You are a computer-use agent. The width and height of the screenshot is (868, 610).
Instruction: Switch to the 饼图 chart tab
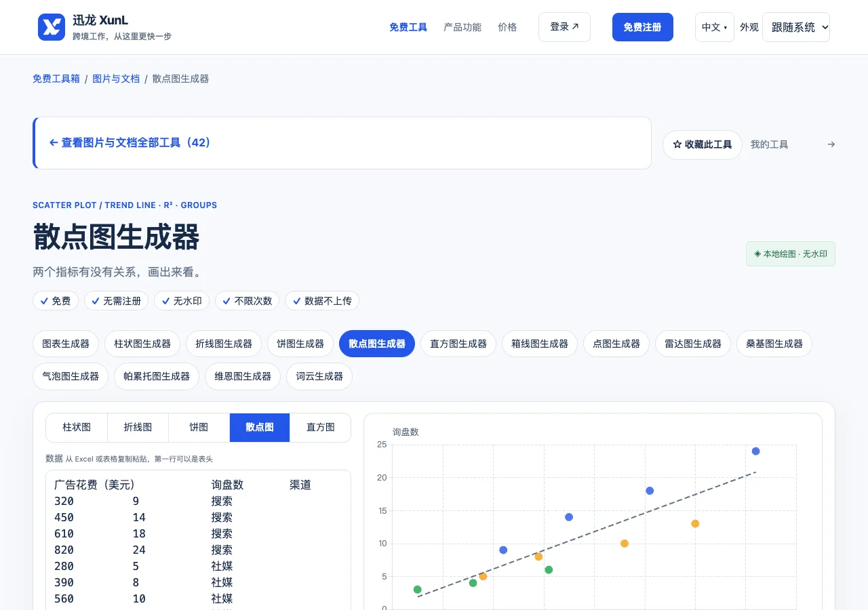click(x=199, y=428)
